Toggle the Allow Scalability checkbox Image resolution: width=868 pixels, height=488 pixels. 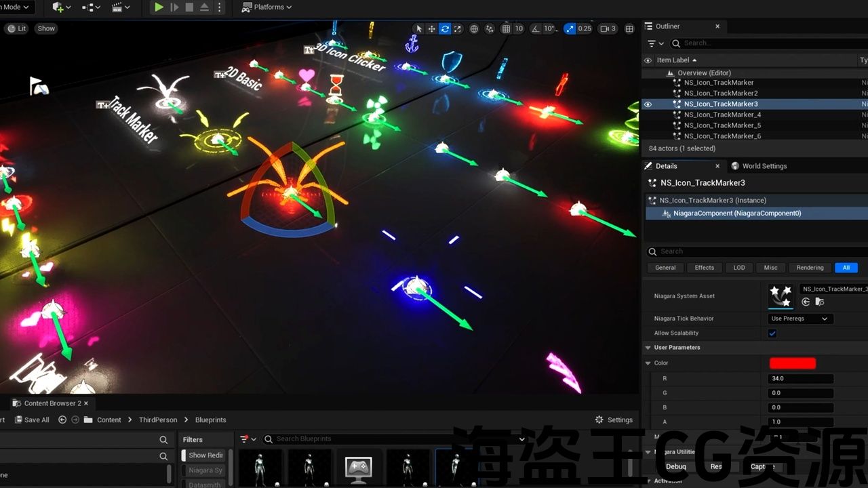click(772, 333)
